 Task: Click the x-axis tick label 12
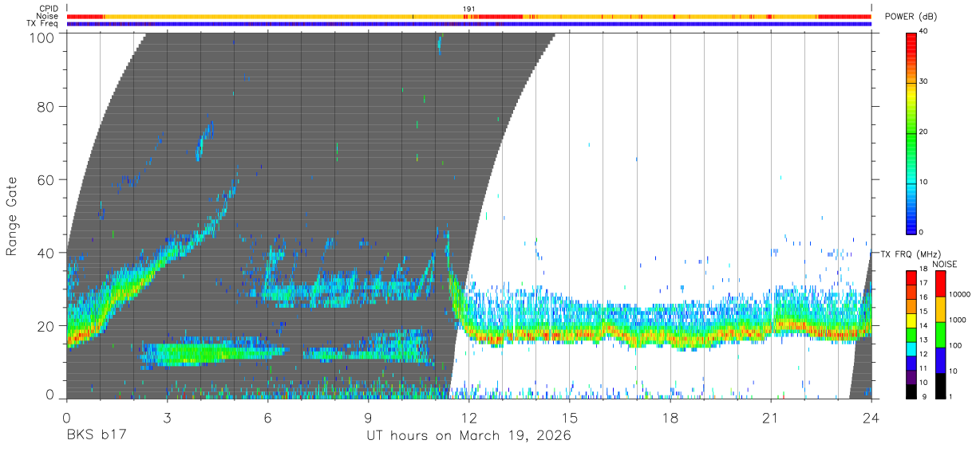468,417
